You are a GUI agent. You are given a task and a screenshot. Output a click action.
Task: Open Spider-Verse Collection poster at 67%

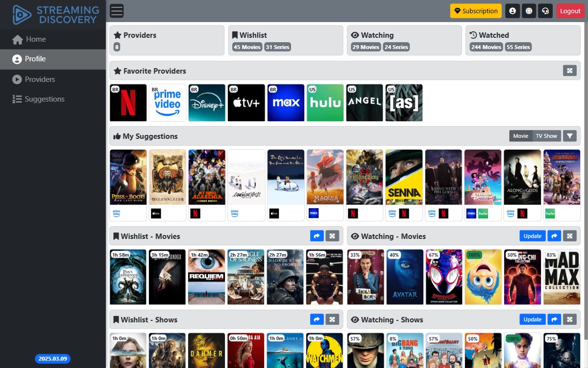(444, 277)
